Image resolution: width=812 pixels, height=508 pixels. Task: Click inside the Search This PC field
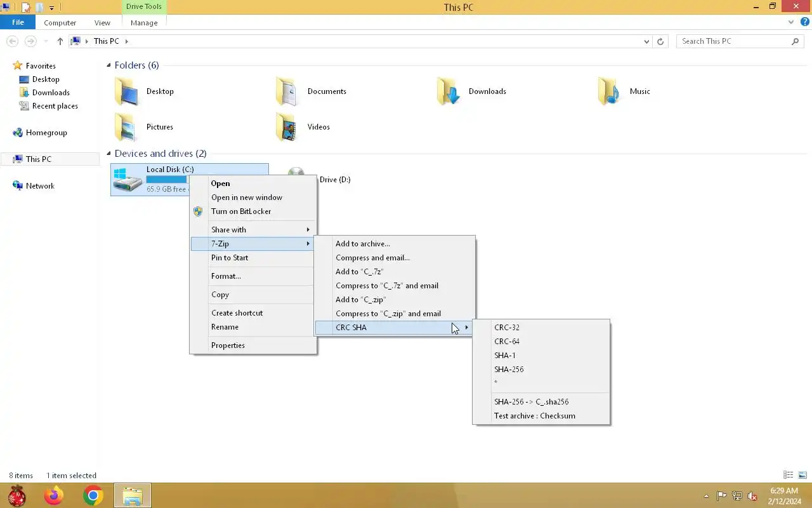pos(733,41)
